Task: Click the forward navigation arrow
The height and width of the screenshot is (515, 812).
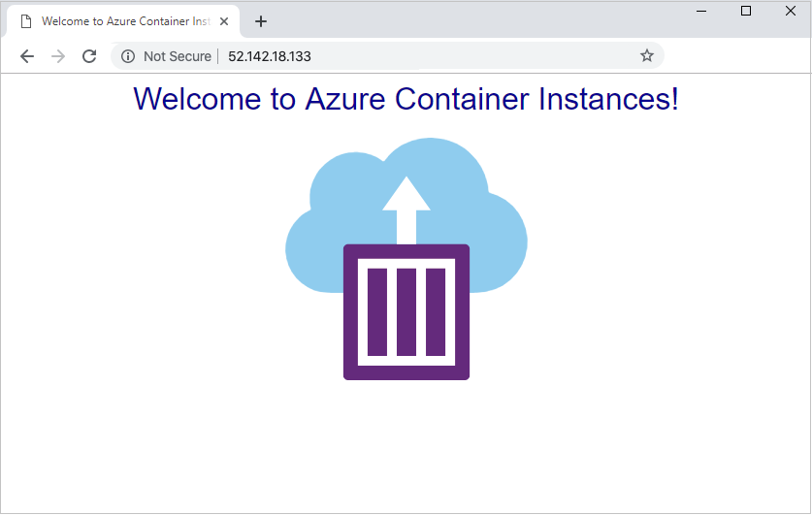Action: click(x=58, y=56)
